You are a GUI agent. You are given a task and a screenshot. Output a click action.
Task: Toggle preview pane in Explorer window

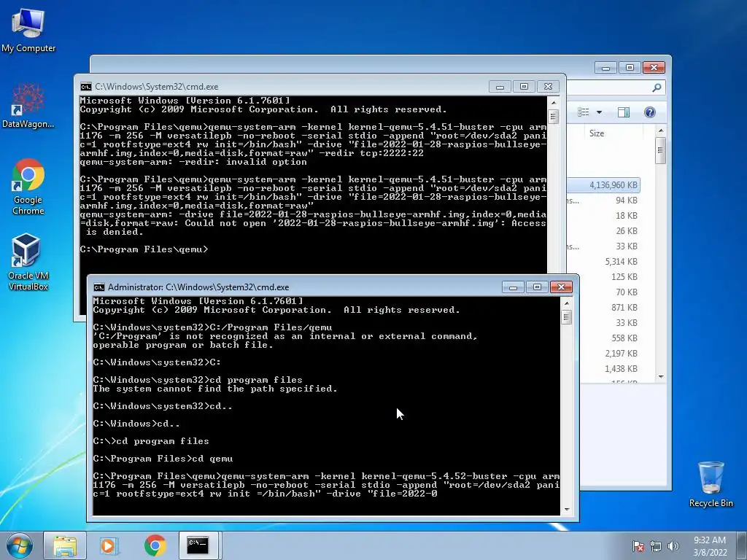point(624,112)
